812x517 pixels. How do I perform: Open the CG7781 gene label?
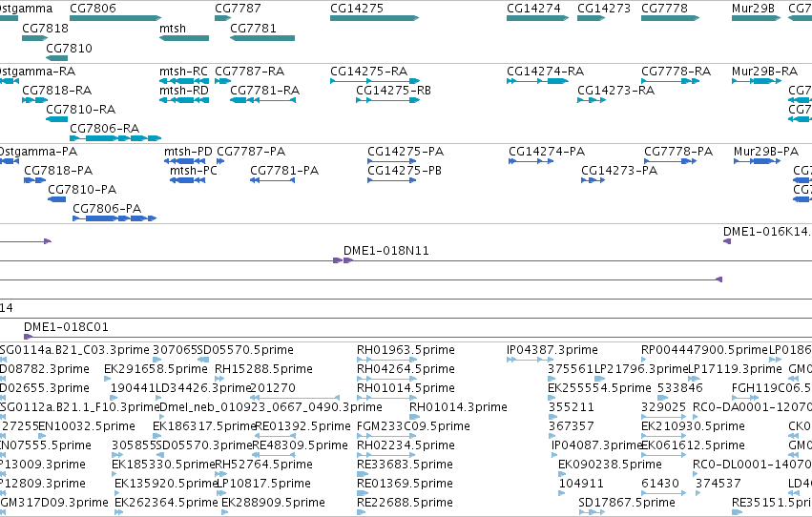pos(253,29)
